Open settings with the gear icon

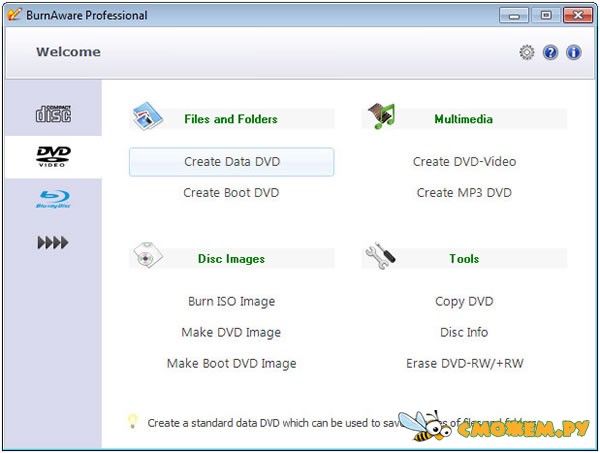(x=527, y=52)
